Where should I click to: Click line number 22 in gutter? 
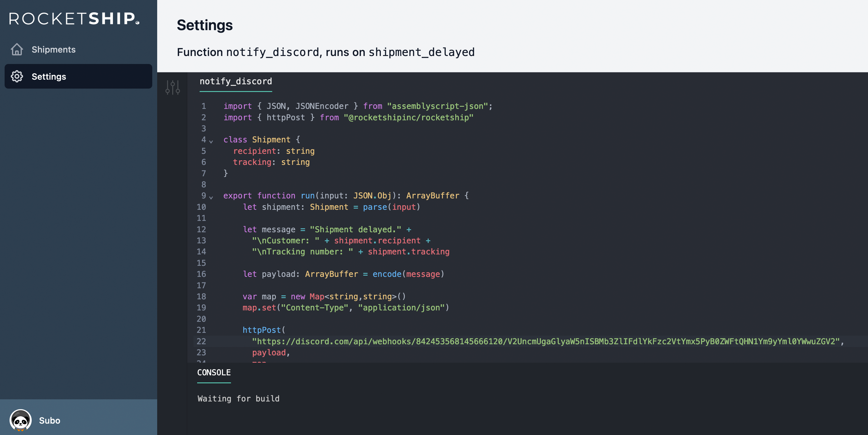click(x=201, y=341)
